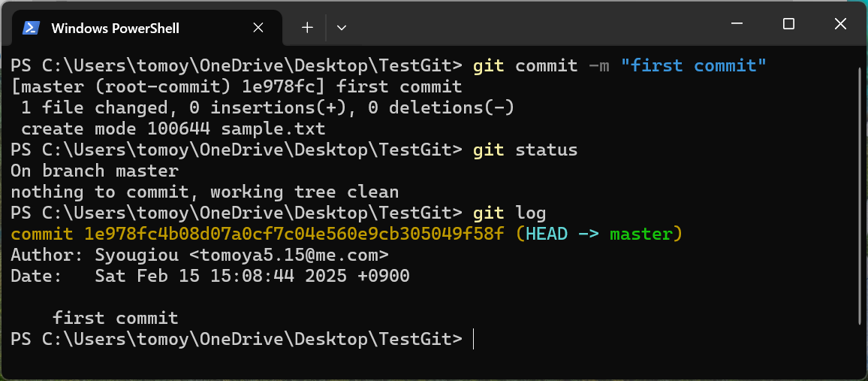The width and height of the screenshot is (868, 381).
Task: Click the PowerShell icon in the tab
Action: tap(31, 28)
